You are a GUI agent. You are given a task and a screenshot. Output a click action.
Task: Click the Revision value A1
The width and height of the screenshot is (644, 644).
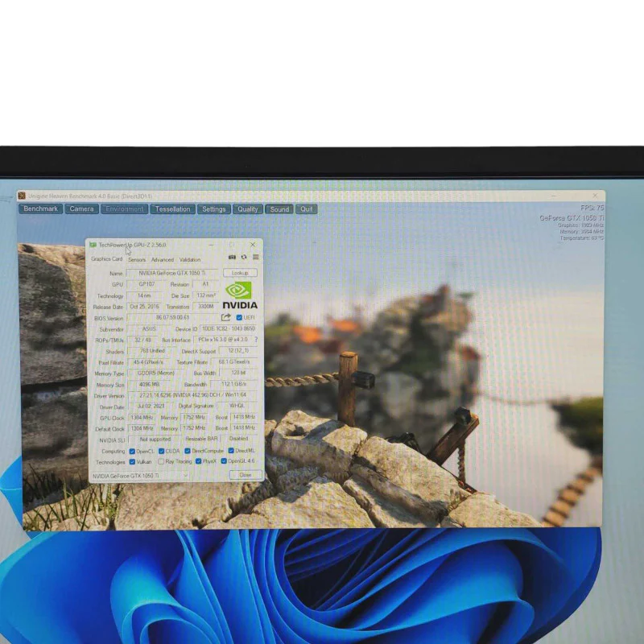pos(205,284)
